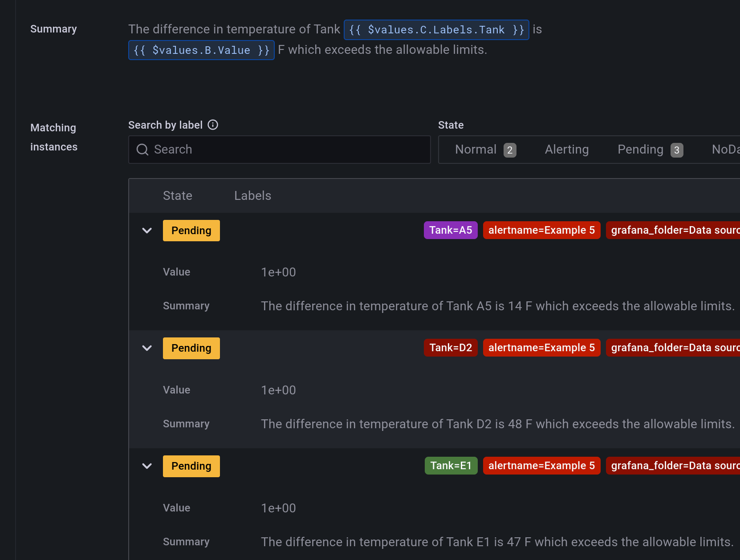Image resolution: width=740 pixels, height=560 pixels.
Task: Click alertname=Example 5 on the first row
Action: 541,230
